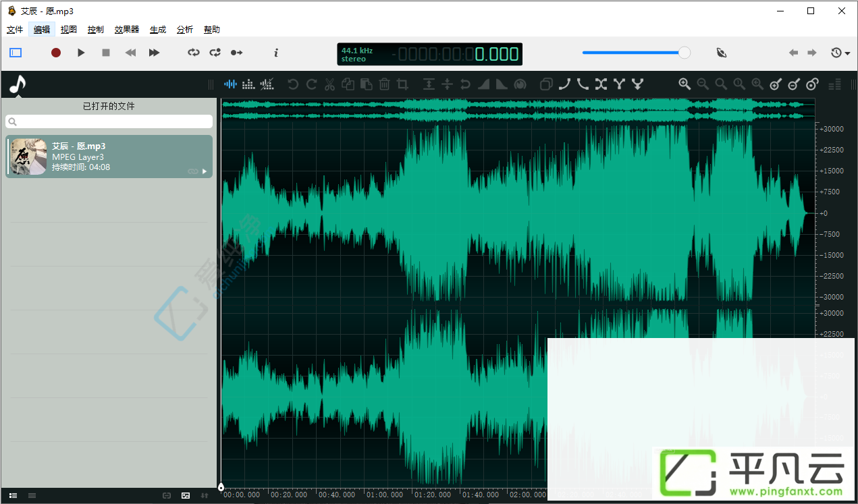Toggle the sidebar panel icon
Screen dimensions: 858x504
click(x=16, y=53)
